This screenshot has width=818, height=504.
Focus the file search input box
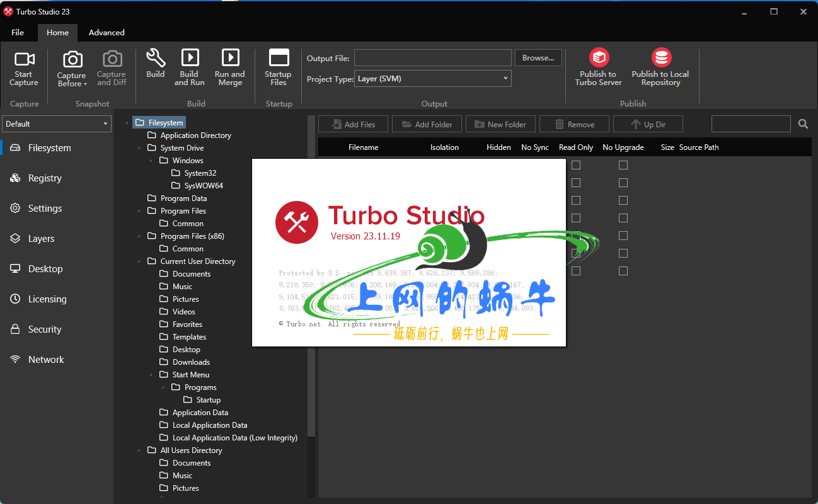751,124
